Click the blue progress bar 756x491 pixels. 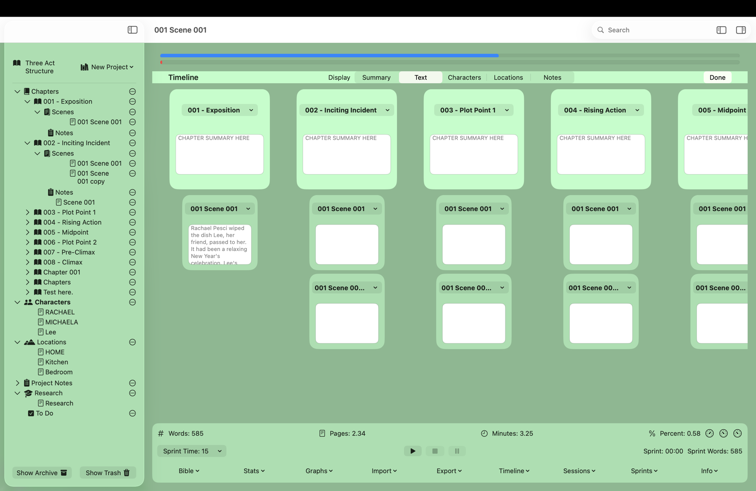coord(329,56)
